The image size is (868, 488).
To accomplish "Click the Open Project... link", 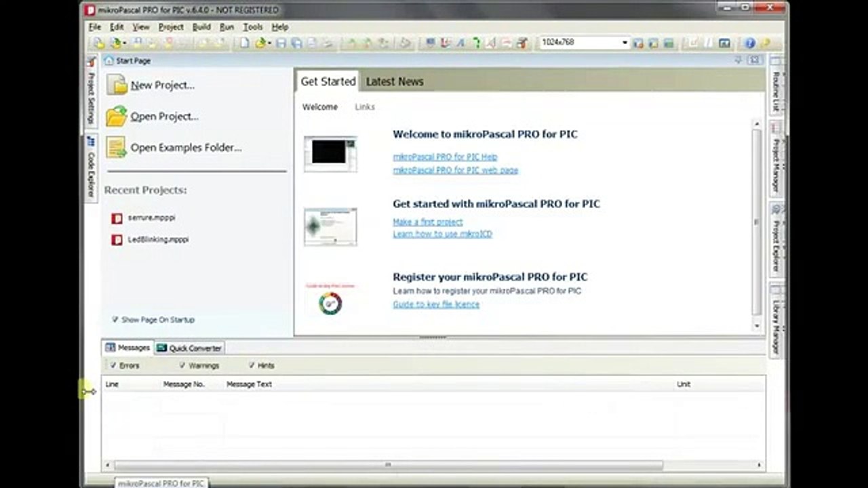I will [165, 117].
